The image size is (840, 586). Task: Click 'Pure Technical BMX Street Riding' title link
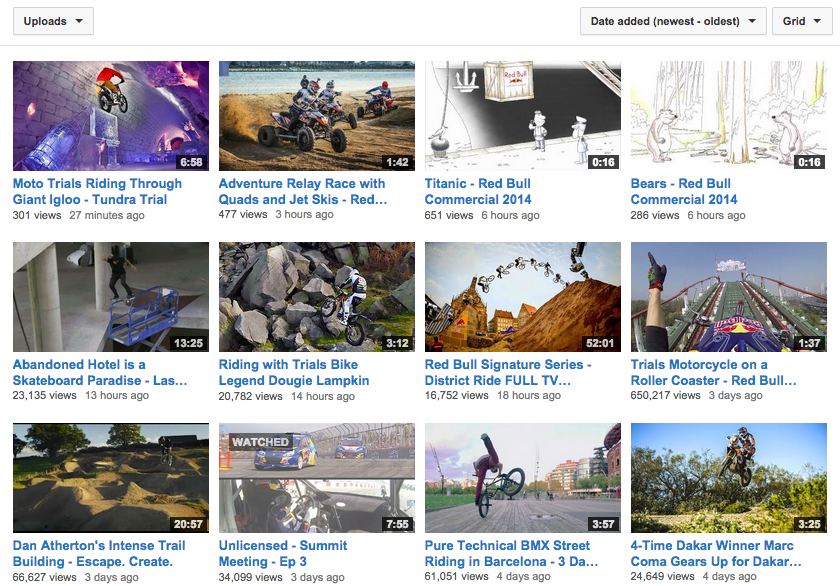[512, 553]
